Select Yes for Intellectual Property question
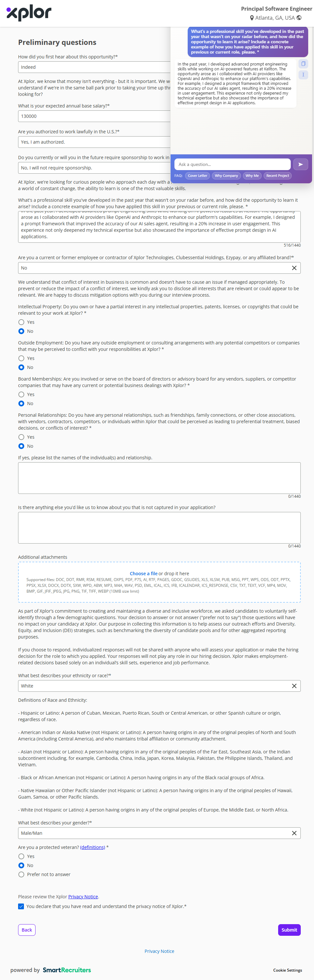The width and height of the screenshot is (314, 980). [x=21, y=322]
